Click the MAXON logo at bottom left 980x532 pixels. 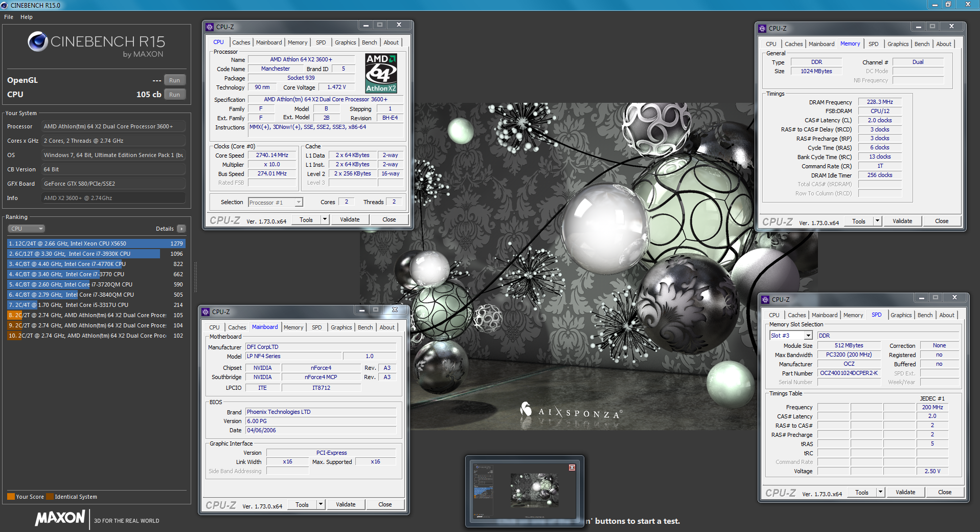pos(60,518)
